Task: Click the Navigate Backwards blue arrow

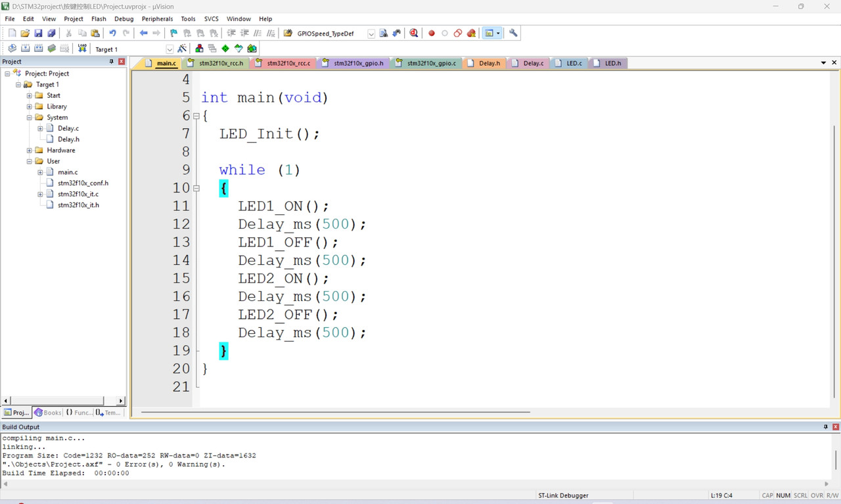Action: pyautogui.click(x=143, y=33)
